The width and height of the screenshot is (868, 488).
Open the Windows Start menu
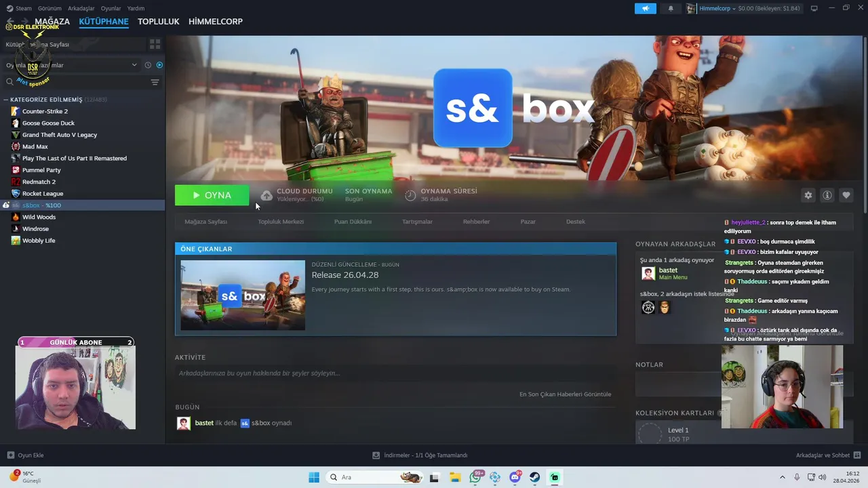point(314,477)
